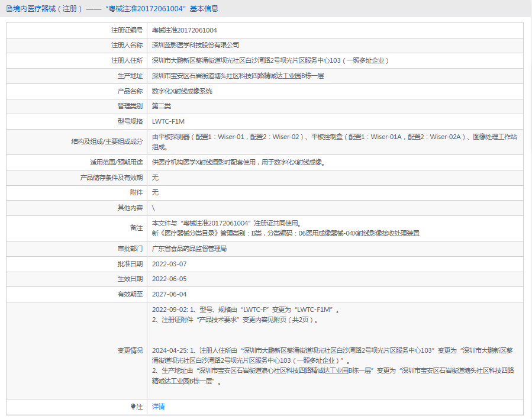
Task: Select product name 数字化X射线成像系统
Action: [x=182, y=91]
